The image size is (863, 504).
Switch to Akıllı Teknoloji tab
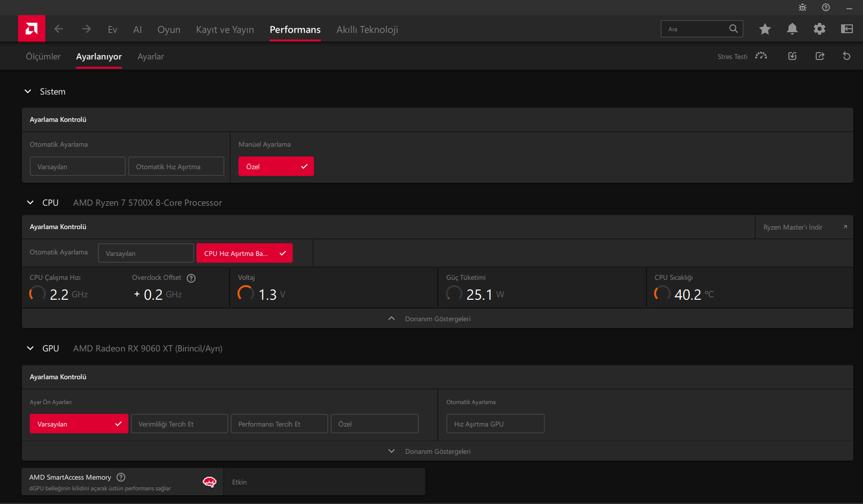pos(367,30)
